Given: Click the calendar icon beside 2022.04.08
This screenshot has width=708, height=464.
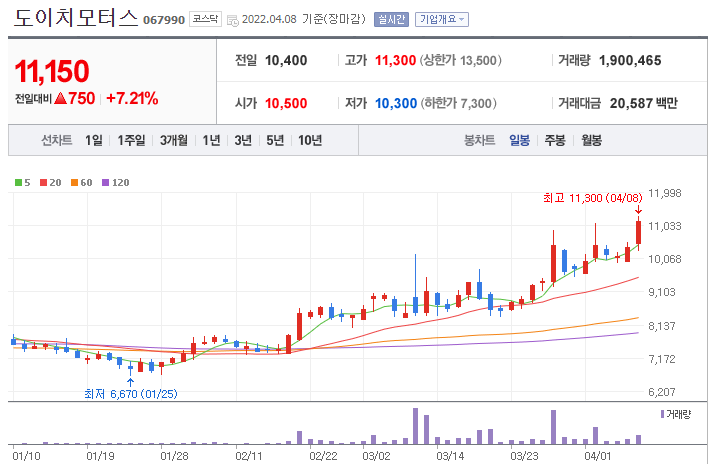Looking at the screenshot, I should pyautogui.click(x=233, y=20).
